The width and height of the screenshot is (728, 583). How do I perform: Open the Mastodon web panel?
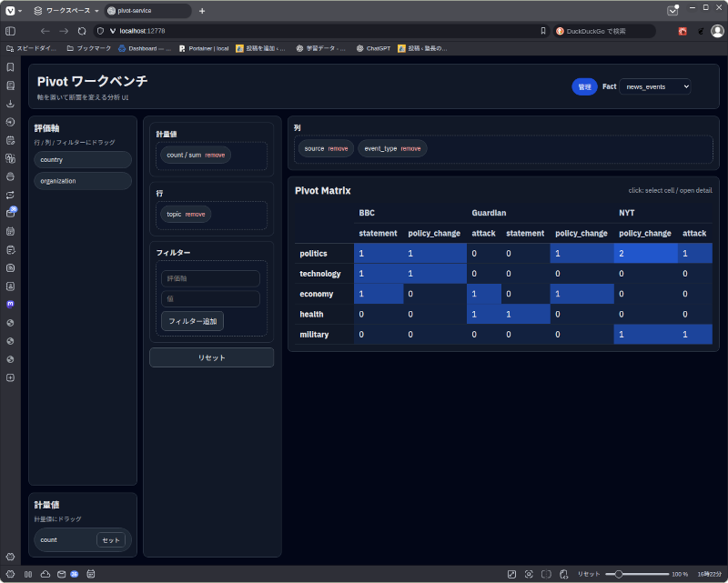(10, 304)
